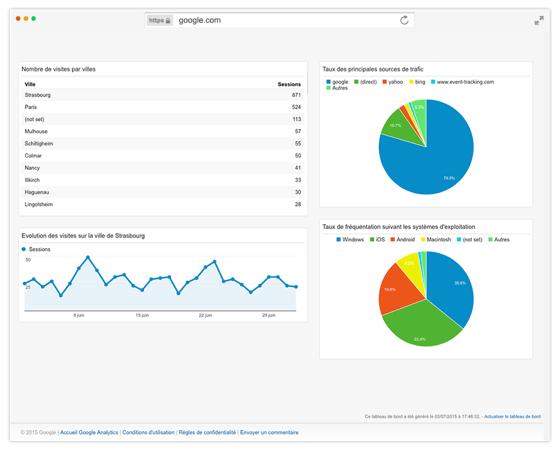Click the iOS legend swatch
Image resolution: width=560 pixels, height=451 pixels.
372,240
